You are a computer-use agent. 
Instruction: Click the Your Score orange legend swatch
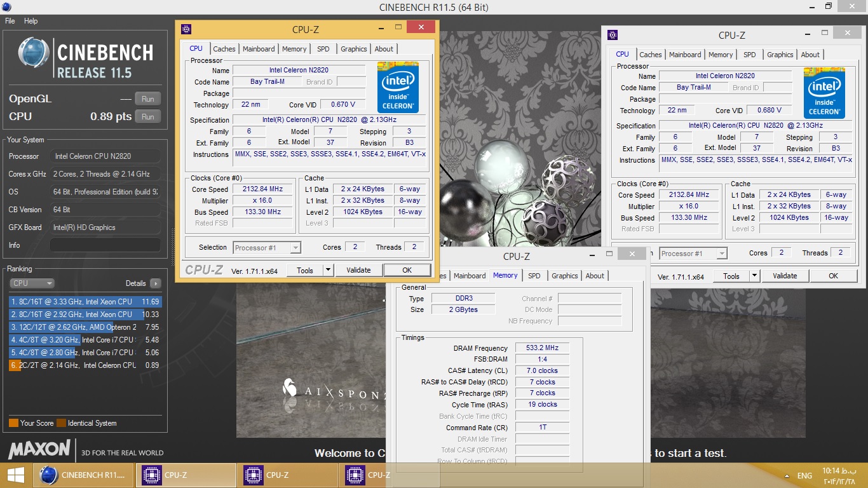point(13,423)
